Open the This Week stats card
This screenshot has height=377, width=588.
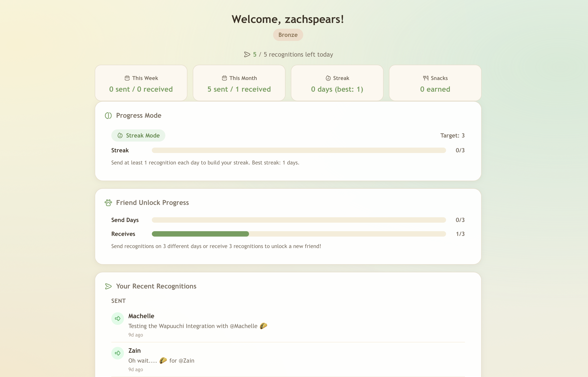141,83
